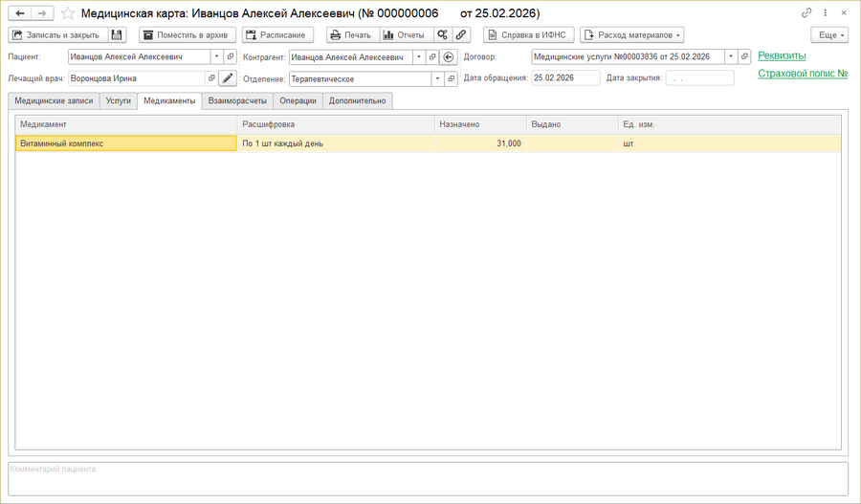Select the Витаминный комплекс cell

[x=125, y=143]
